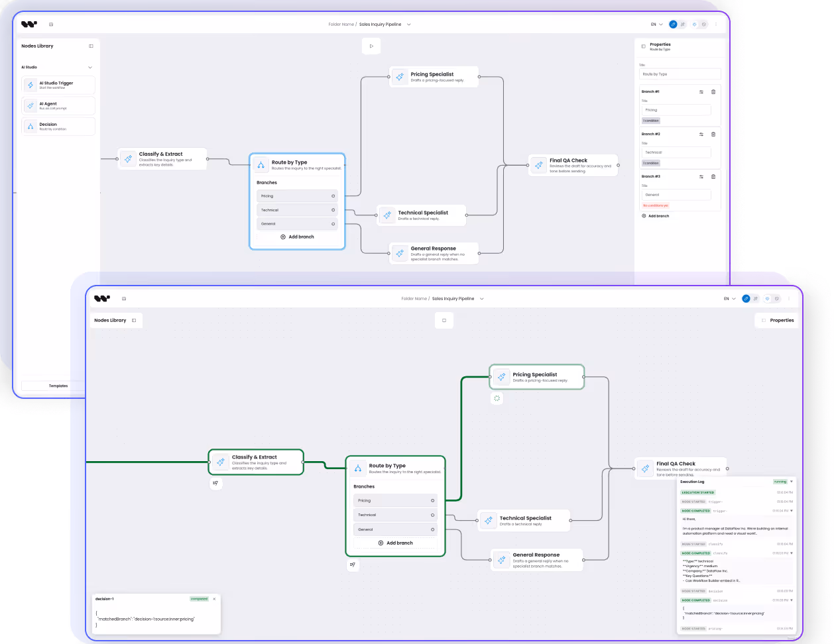Screen dimensions: 834x644
Task: Select the Decision node in the library
Action: click(x=58, y=126)
